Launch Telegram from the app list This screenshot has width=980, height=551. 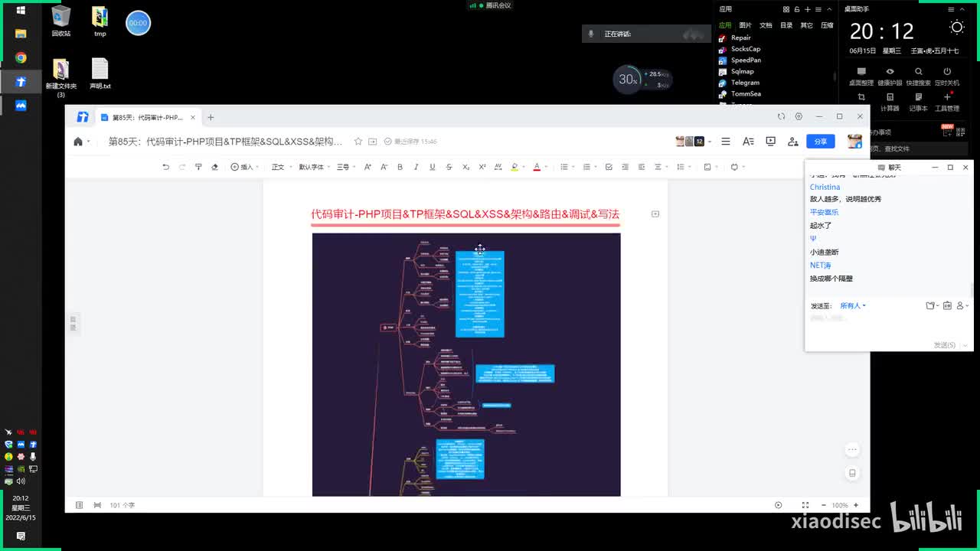coord(745,83)
